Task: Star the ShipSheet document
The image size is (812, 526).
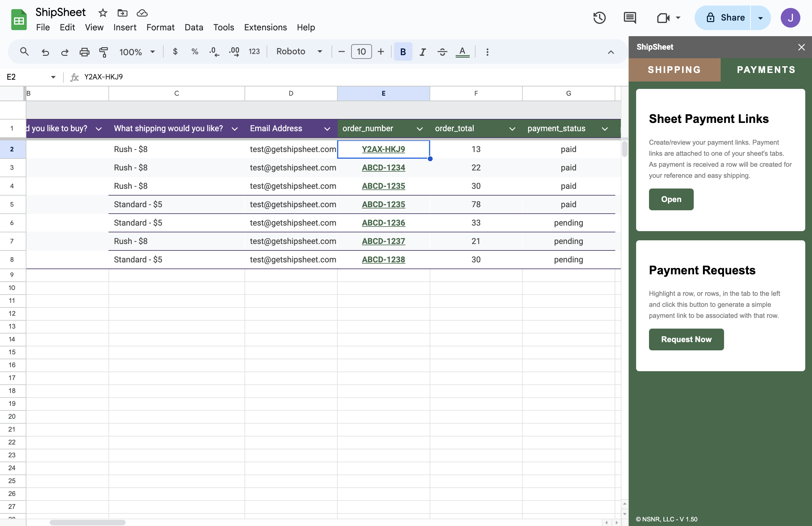Action: (x=103, y=13)
